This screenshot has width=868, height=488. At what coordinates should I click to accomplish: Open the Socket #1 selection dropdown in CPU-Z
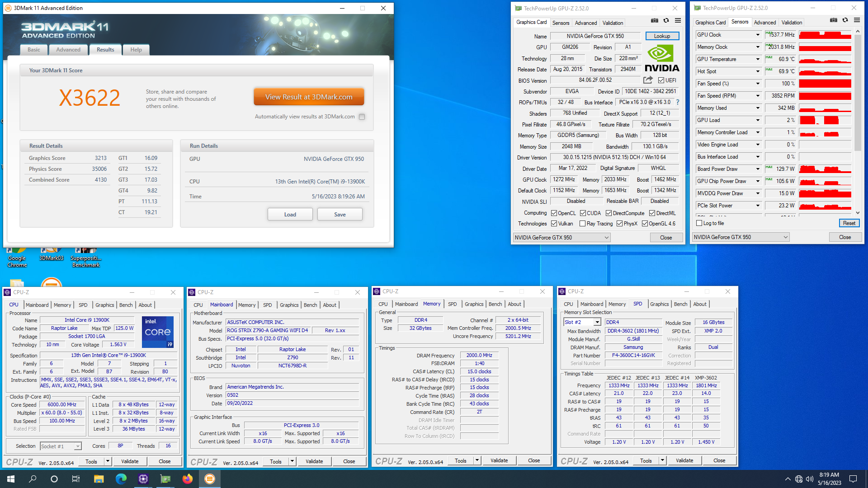(61, 446)
